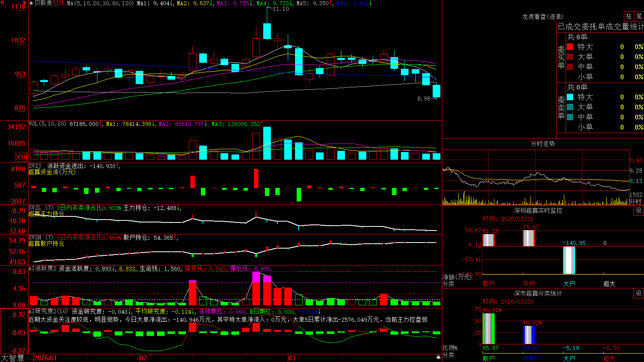
Task: Switch to the 柱 bar view tab
Action: pos(629,16)
